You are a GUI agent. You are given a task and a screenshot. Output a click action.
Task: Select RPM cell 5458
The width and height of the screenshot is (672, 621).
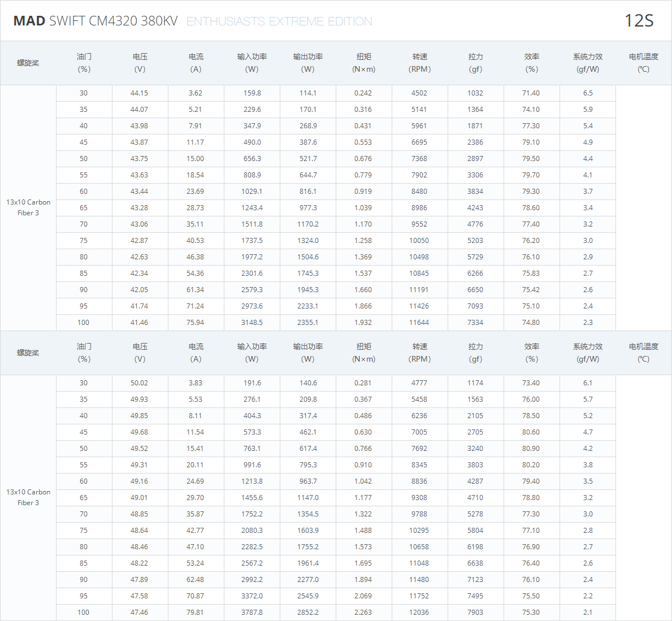[419, 399]
